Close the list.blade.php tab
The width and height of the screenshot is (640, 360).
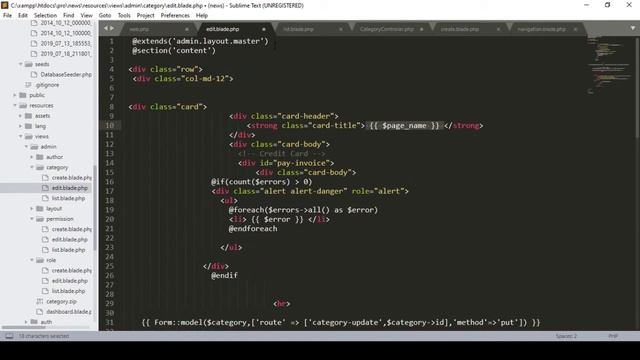[x=340, y=29]
